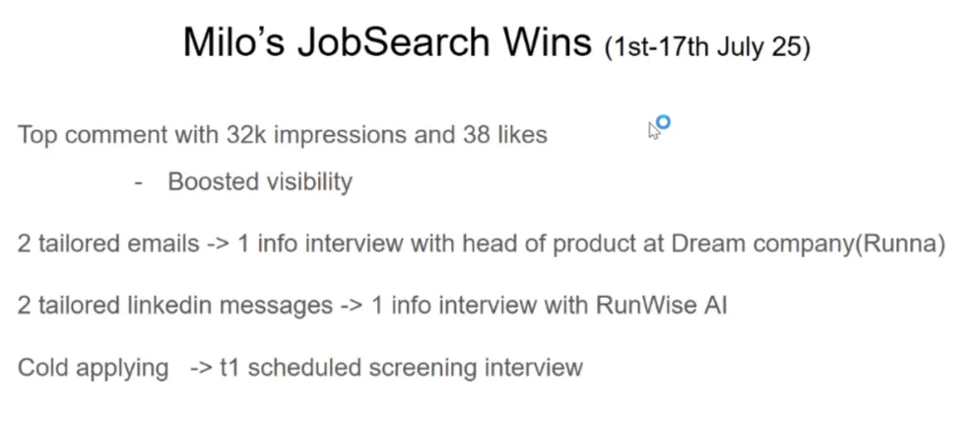Click the date range (1st-17th July 25)

pos(707,47)
